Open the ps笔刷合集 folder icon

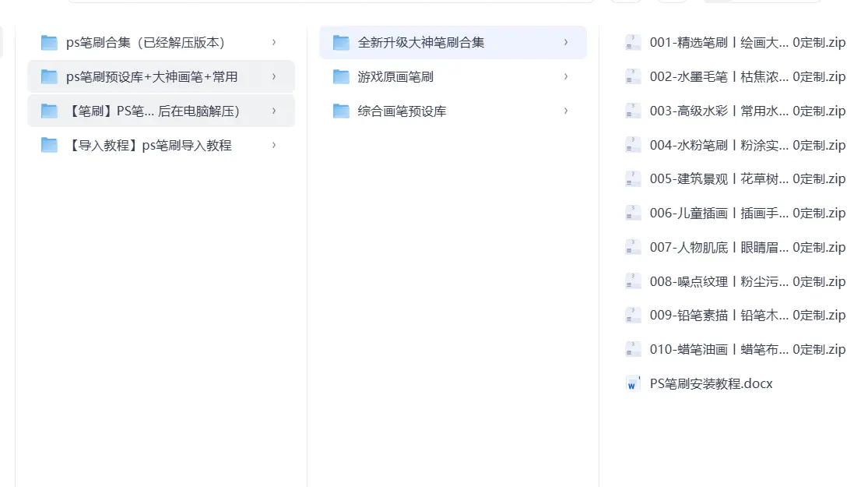49,43
